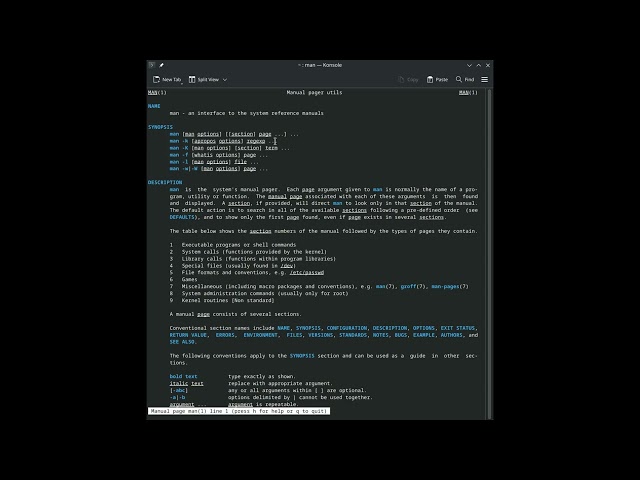Click the 'bold text' convention entry
Viewport: 640px width, 480px height.
click(184, 377)
